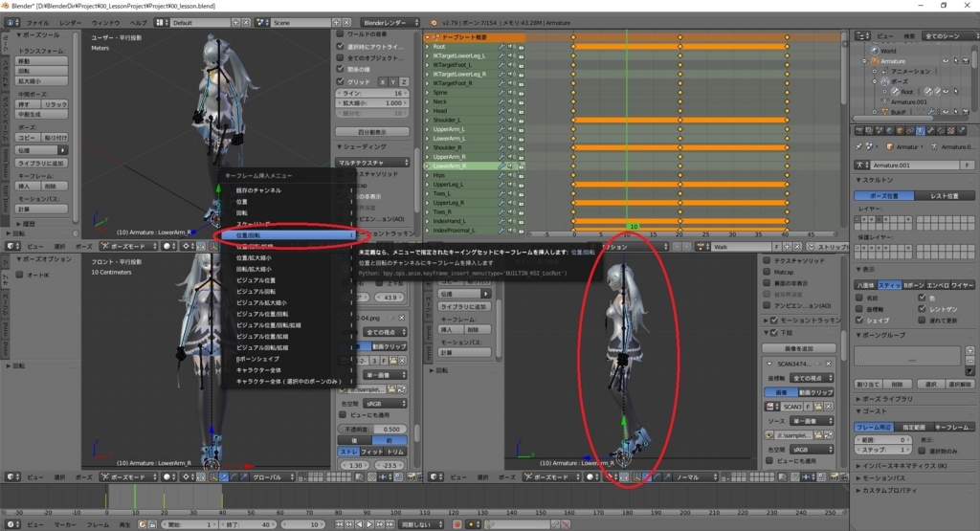Click the ライン value slider
Viewport: 980px width, 531px height.
372,93
